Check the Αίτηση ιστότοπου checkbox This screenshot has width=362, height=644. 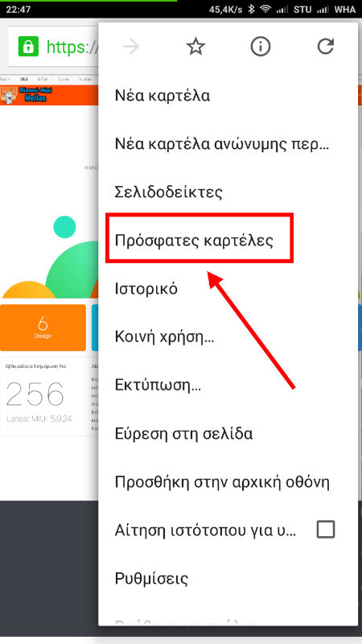326,530
